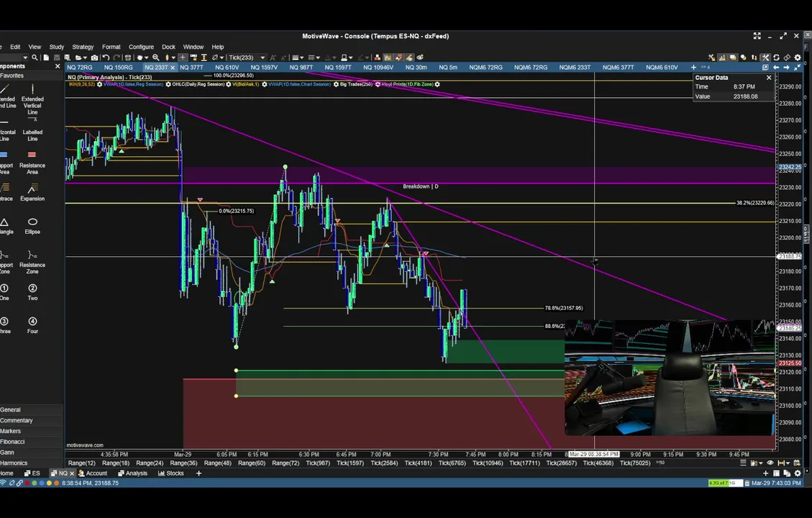
Task: Open the Commentary components section
Action: (31, 421)
